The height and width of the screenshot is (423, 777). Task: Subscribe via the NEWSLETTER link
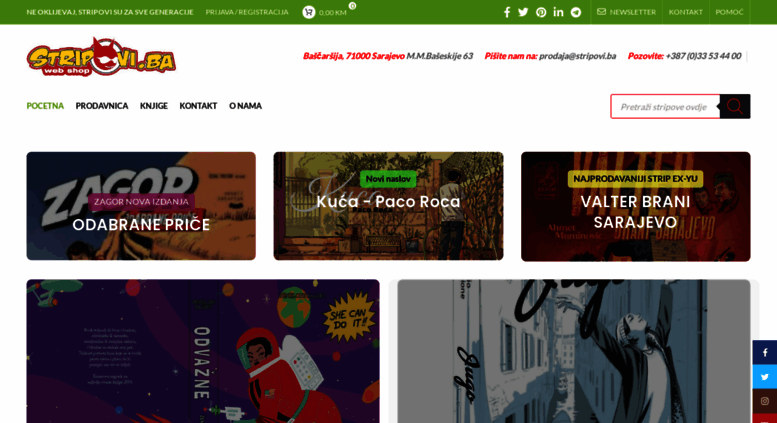[626, 12]
